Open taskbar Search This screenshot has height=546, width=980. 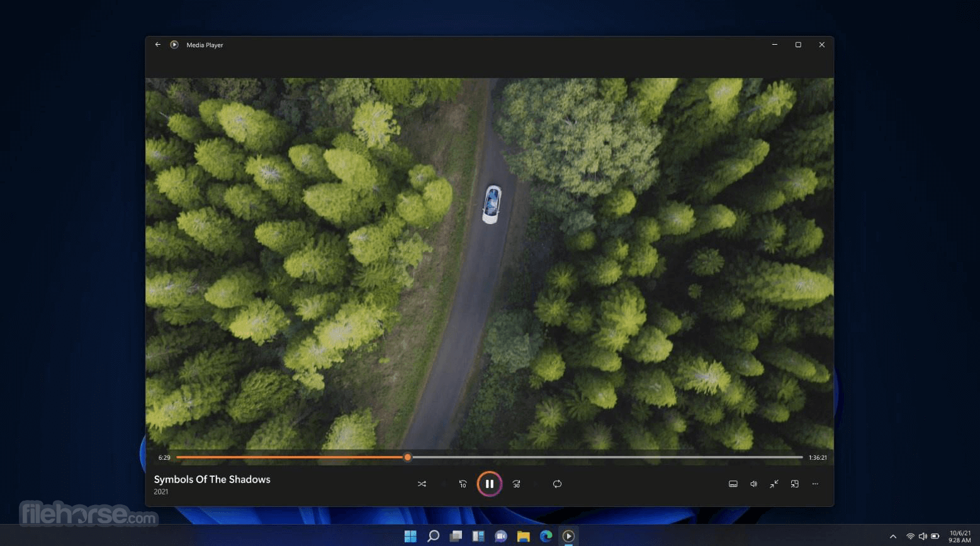[x=433, y=536]
